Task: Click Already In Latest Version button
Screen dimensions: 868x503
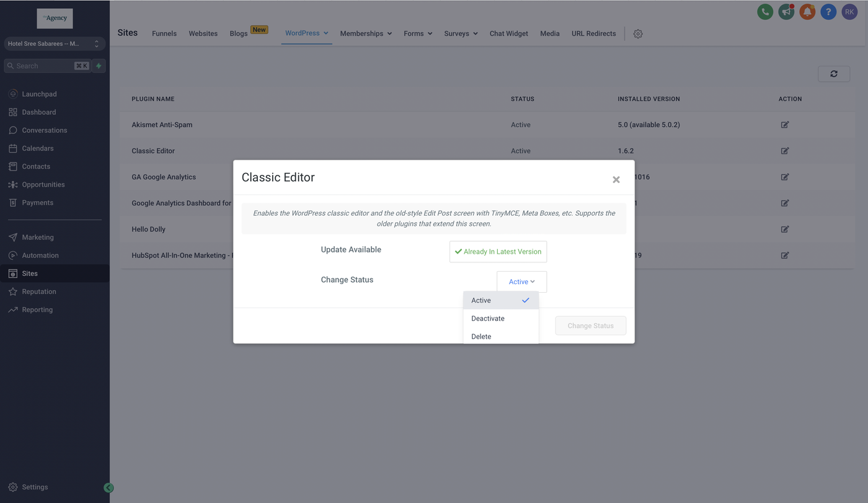Action: (x=498, y=252)
